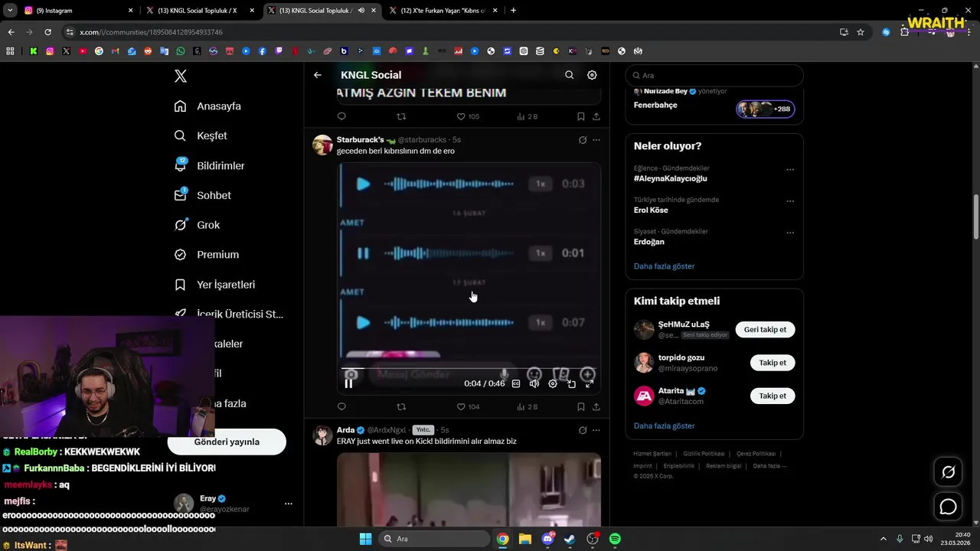Reload the page
The height and width of the screenshot is (551, 980).
tap(47, 32)
